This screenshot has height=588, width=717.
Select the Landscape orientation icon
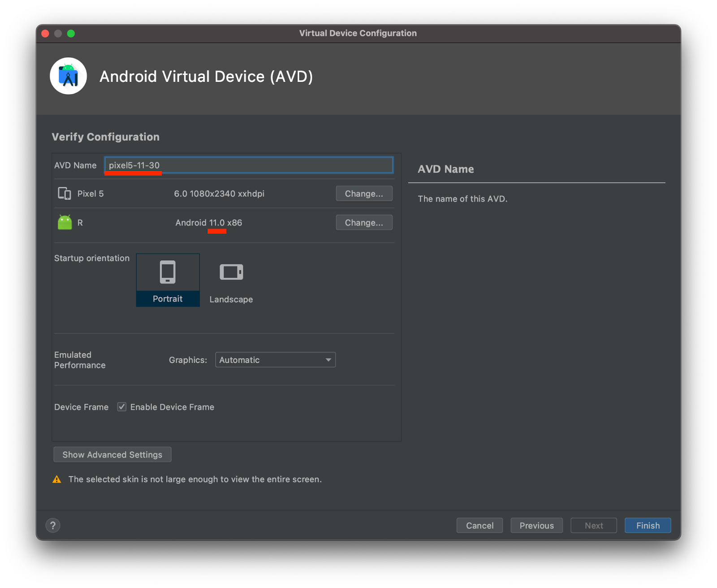tap(231, 280)
